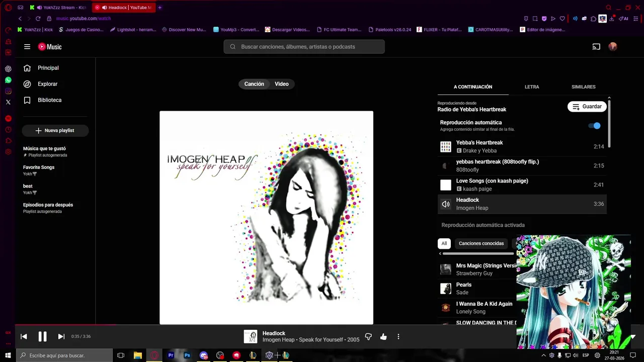Click the Guardar queue button

click(587, 107)
